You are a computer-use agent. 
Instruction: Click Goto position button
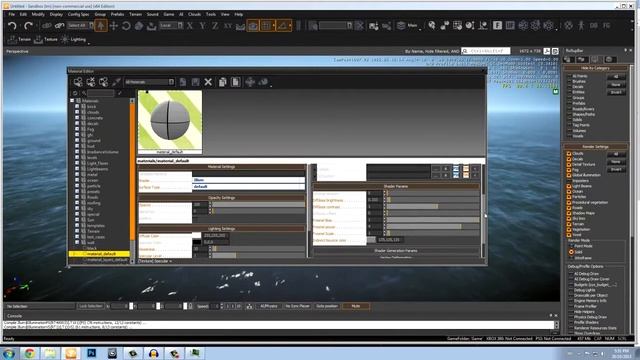coord(327,306)
